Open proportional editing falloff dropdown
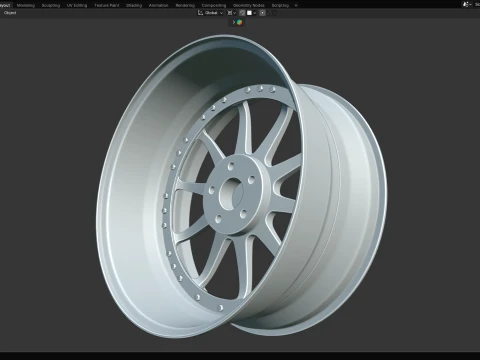Image resolution: width=480 pixels, height=360 pixels. tap(271, 13)
